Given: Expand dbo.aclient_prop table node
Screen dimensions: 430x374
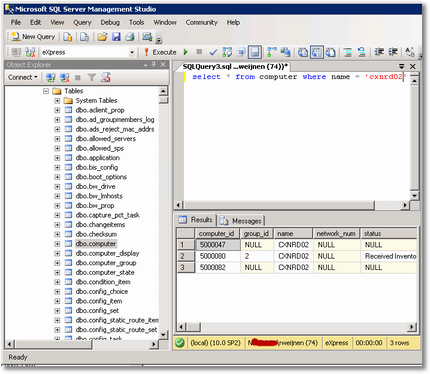Looking at the screenshot, I should (57, 110).
